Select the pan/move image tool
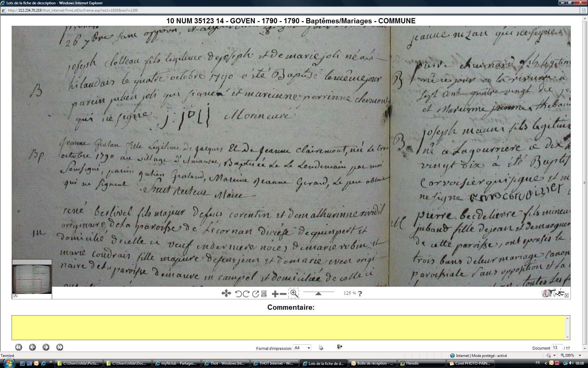The width and height of the screenshot is (588, 368). tap(226, 293)
